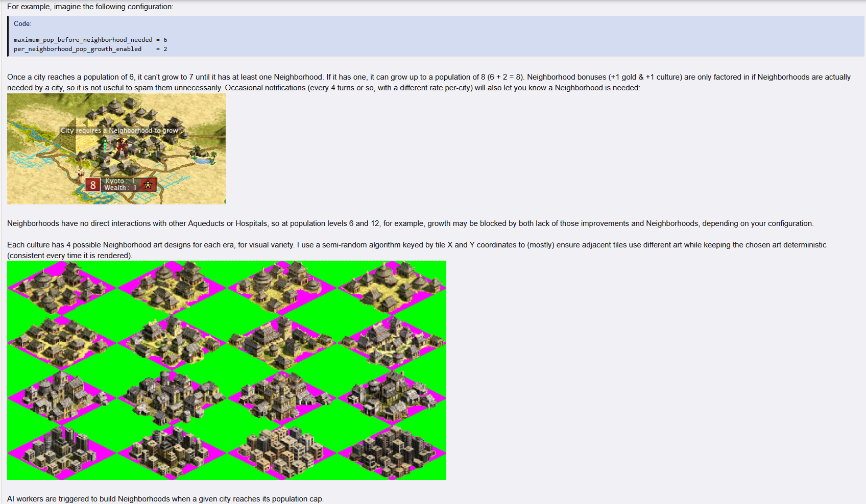The image size is (866, 504).
Task: Click the "maximum_pop_before_neighborhood_needed = 6" code line
Action: (90, 40)
